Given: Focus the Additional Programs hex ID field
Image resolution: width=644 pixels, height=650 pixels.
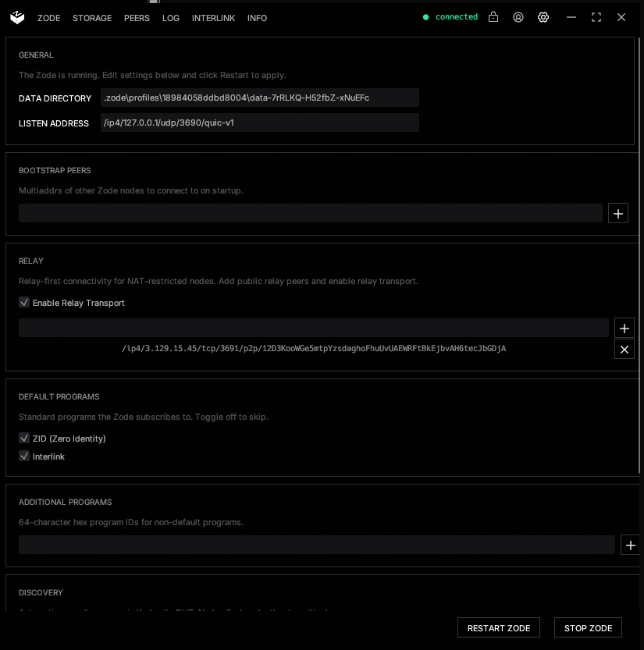Looking at the screenshot, I should click(317, 545).
